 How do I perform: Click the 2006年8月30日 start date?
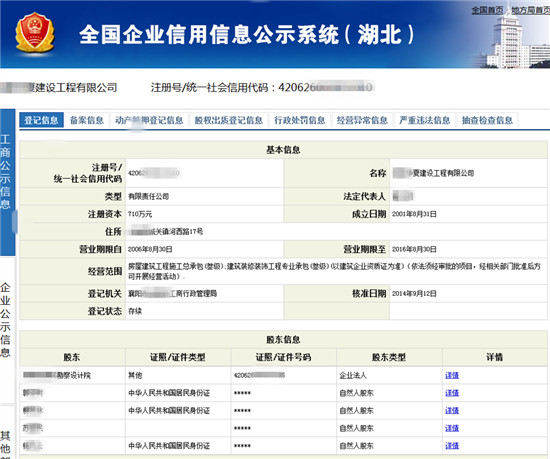(x=150, y=249)
